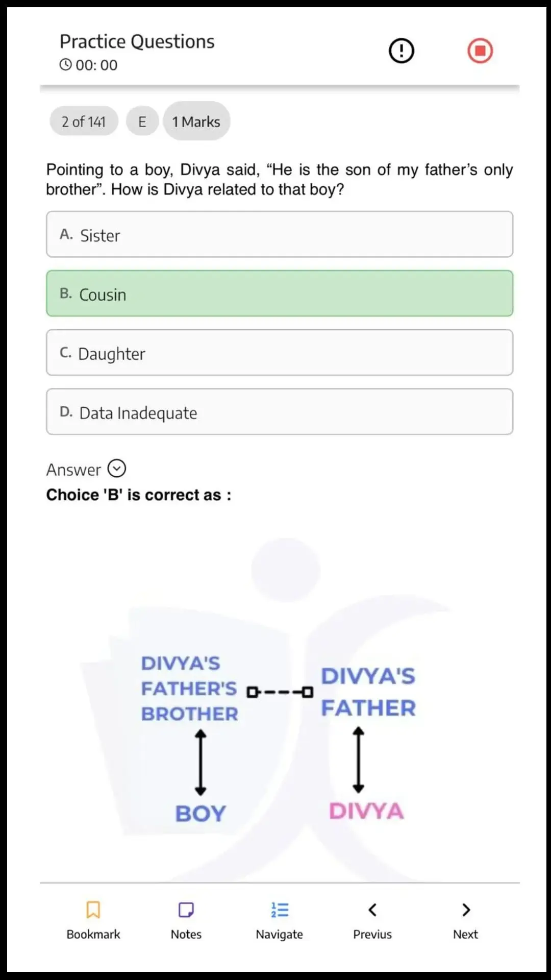Select option A. Sister
551x980 pixels.
pyautogui.click(x=280, y=234)
